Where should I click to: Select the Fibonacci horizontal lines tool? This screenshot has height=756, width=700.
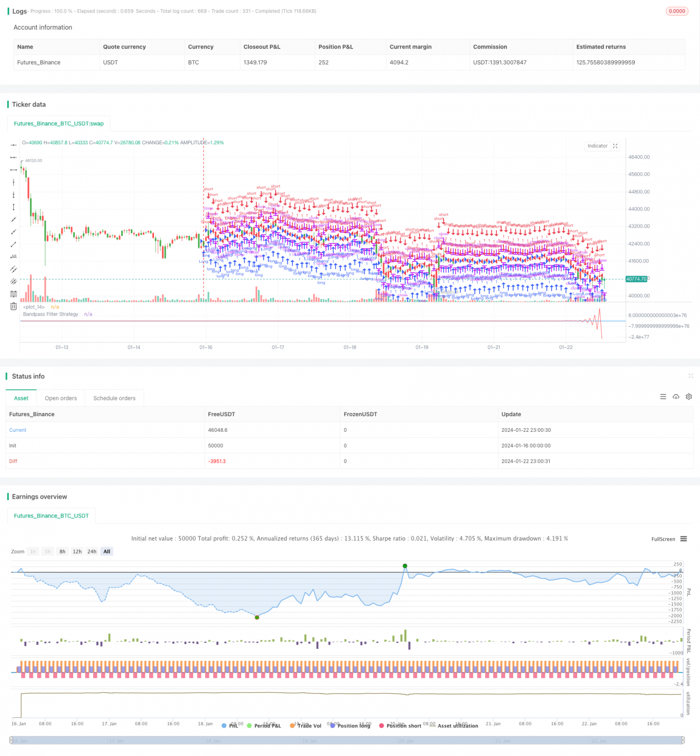pos(13,294)
